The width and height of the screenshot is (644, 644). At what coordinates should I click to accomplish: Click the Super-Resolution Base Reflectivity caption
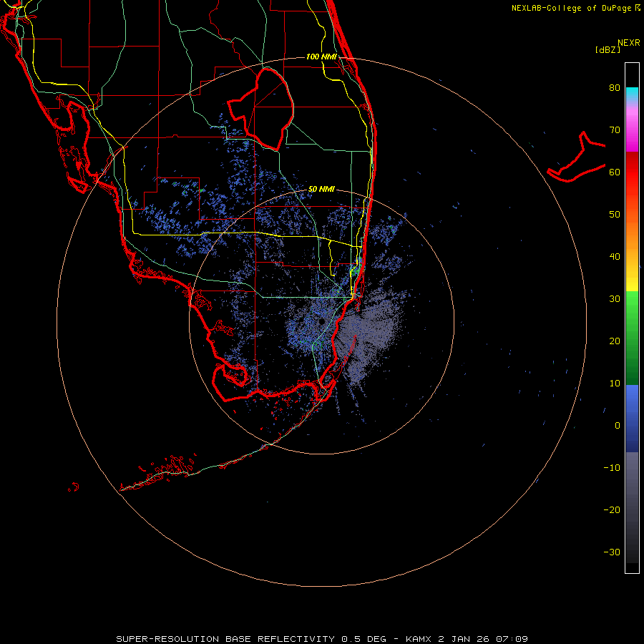pyautogui.click(x=321, y=639)
